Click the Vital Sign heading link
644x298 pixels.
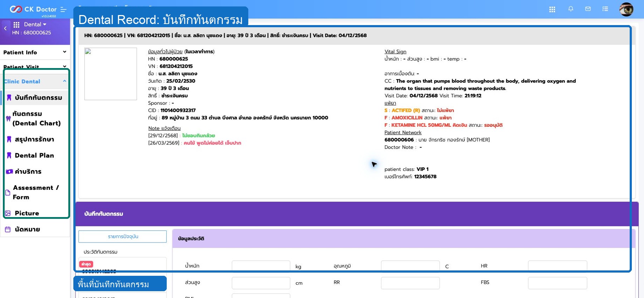395,52
